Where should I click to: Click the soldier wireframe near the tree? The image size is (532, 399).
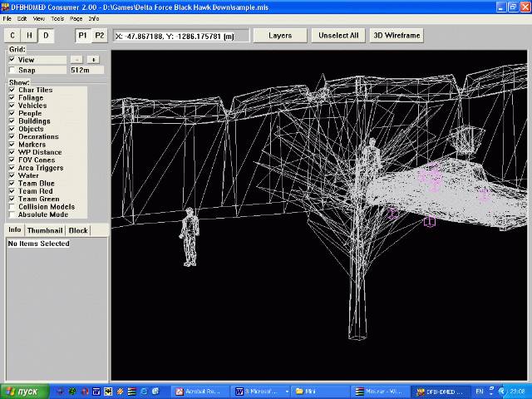point(372,158)
